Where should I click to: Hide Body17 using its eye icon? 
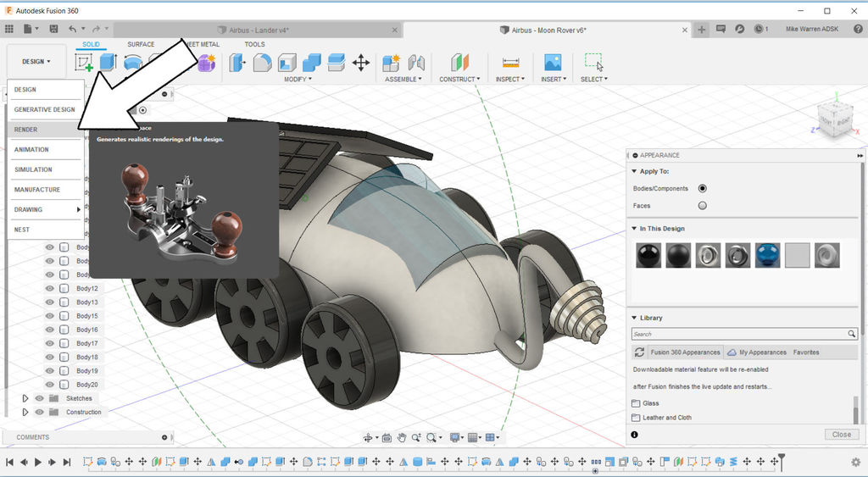point(49,343)
